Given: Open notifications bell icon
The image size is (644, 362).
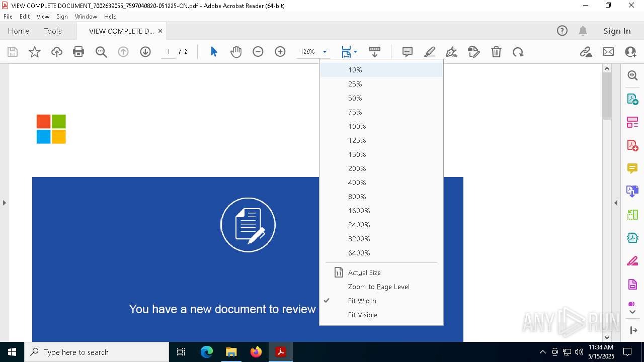Looking at the screenshot, I should 583,31.
